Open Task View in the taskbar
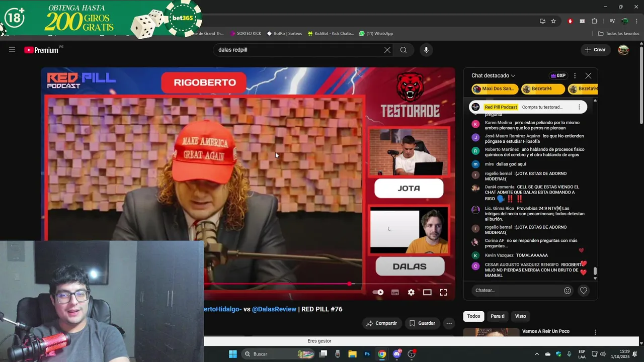This screenshot has width=644, height=362. pyautogui.click(x=323, y=354)
